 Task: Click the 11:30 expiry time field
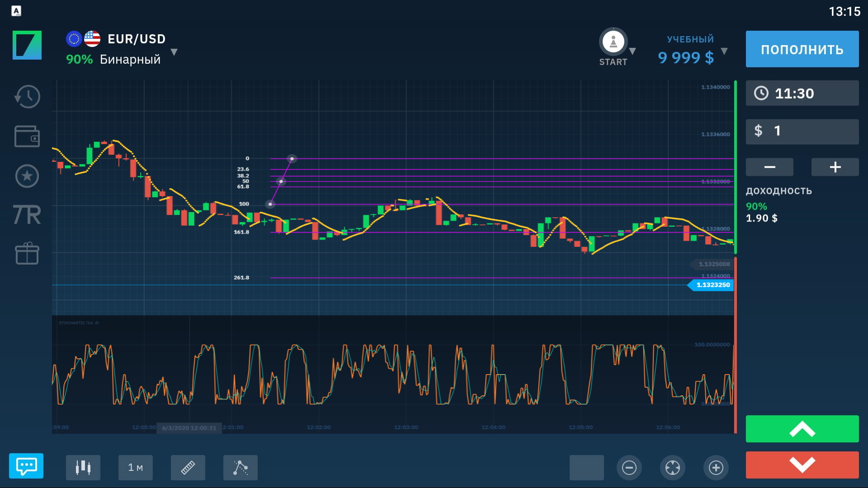pyautogui.click(x=802, y=93)
